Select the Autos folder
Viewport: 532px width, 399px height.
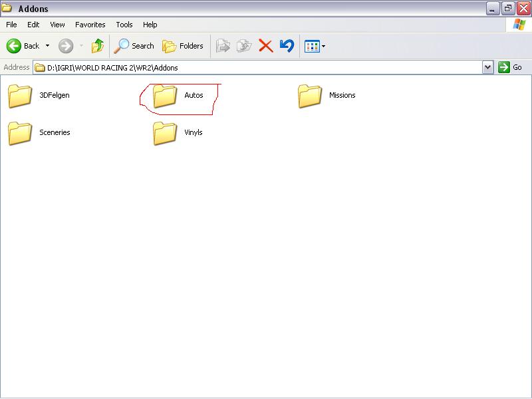[165, 96]
